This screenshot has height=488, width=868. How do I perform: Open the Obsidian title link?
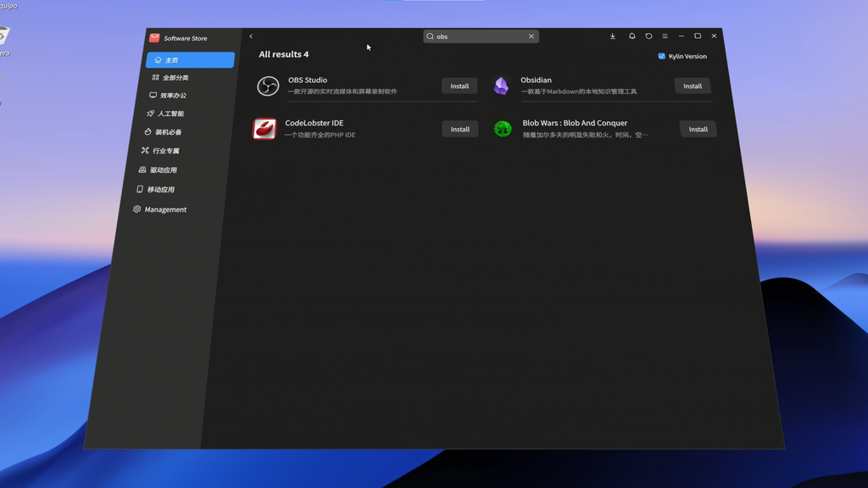[536, 80]
